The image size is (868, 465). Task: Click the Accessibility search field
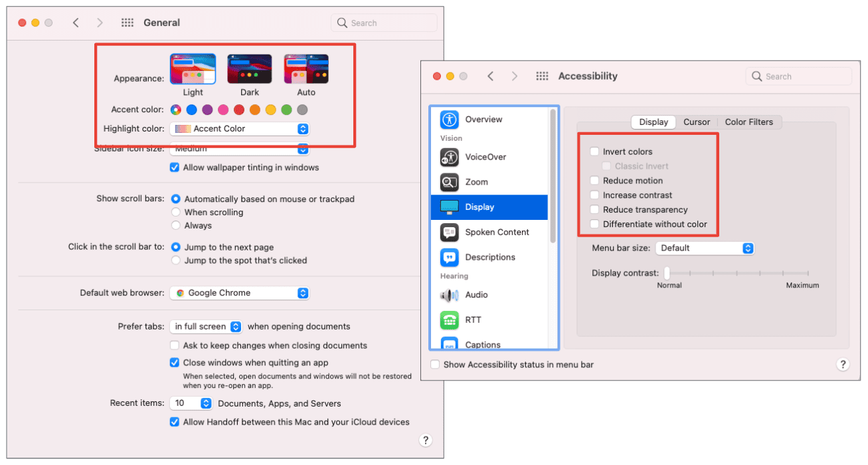click(x=798, y=76)
